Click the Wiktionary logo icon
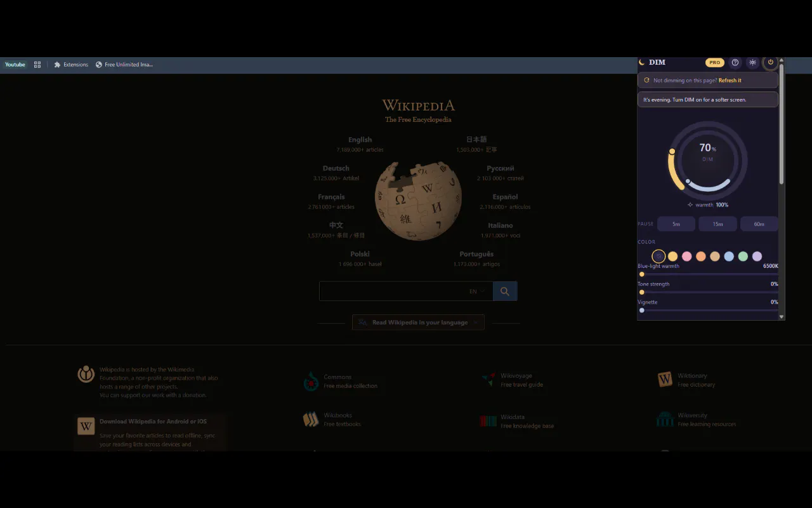 point(665,380)
